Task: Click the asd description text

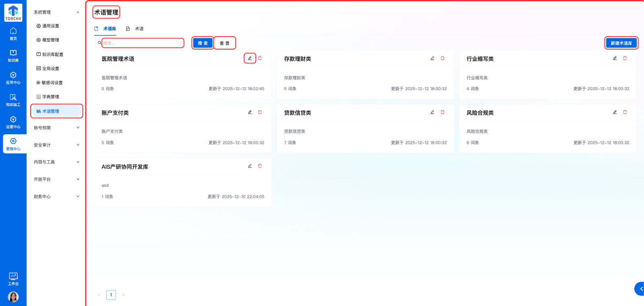Action: [105, 185]
